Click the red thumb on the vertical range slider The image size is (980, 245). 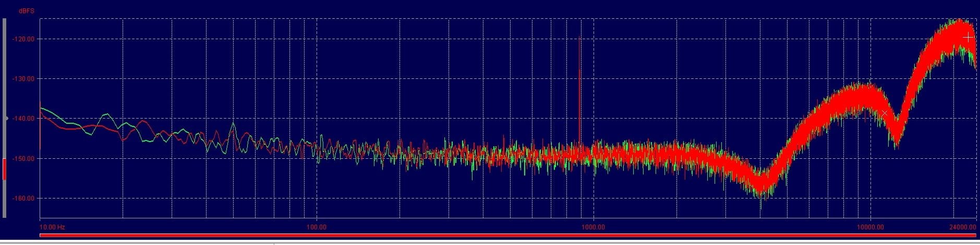(5, 169)
